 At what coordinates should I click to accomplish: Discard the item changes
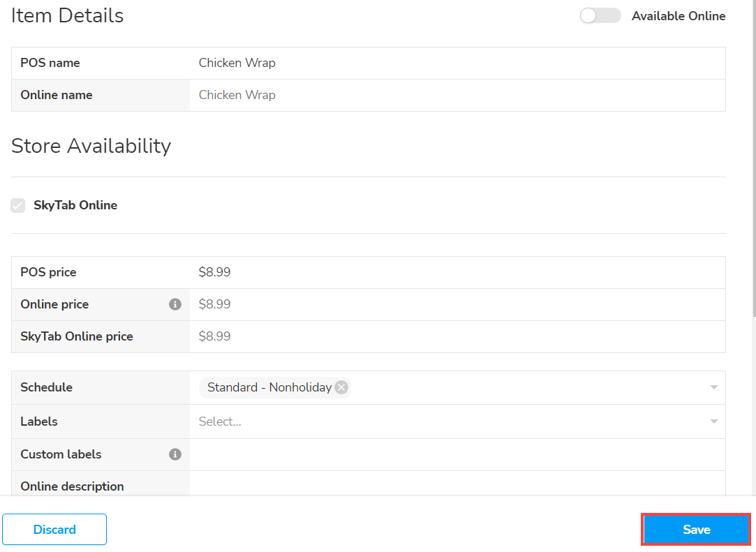pos(54,529)
